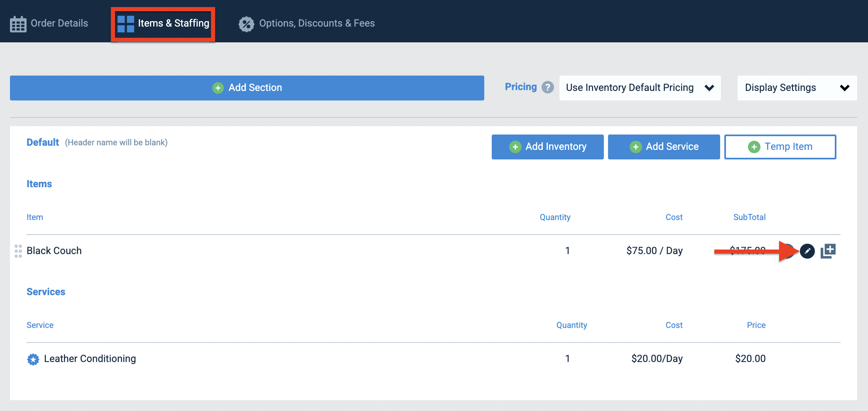
Task: Click the Add Inventory button
Action: 548,147
